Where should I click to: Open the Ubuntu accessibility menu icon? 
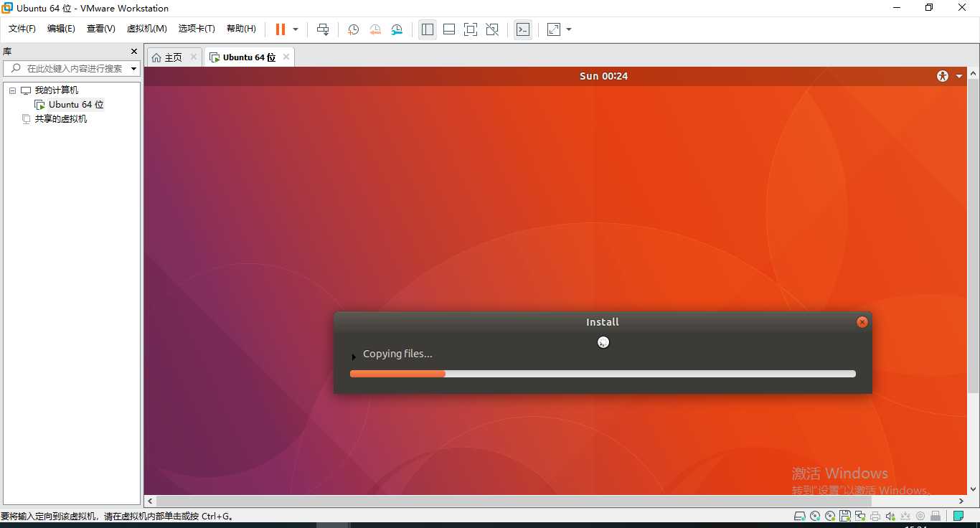click(943, 76)
